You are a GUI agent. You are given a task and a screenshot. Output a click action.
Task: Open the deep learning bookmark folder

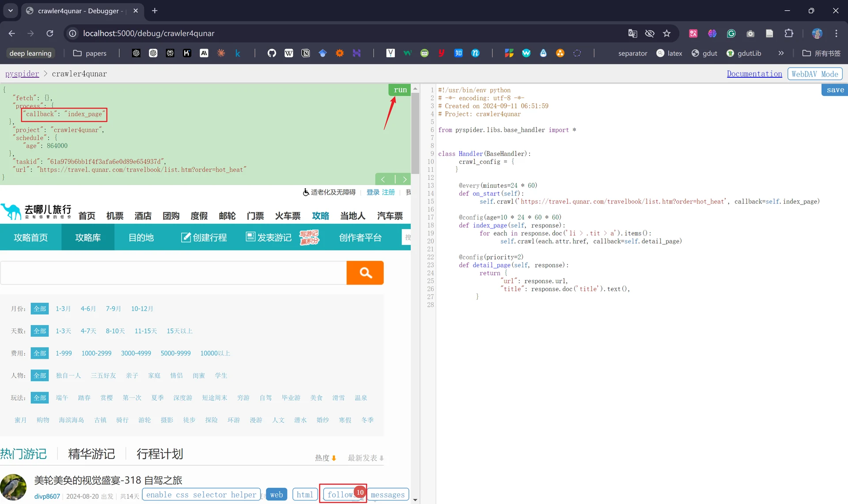click(30, 53)
